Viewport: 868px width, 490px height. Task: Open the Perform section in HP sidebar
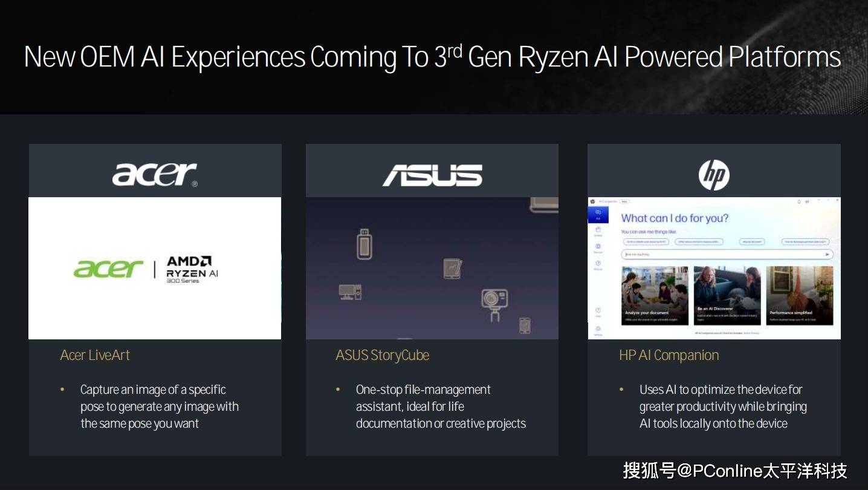(598, 265)
